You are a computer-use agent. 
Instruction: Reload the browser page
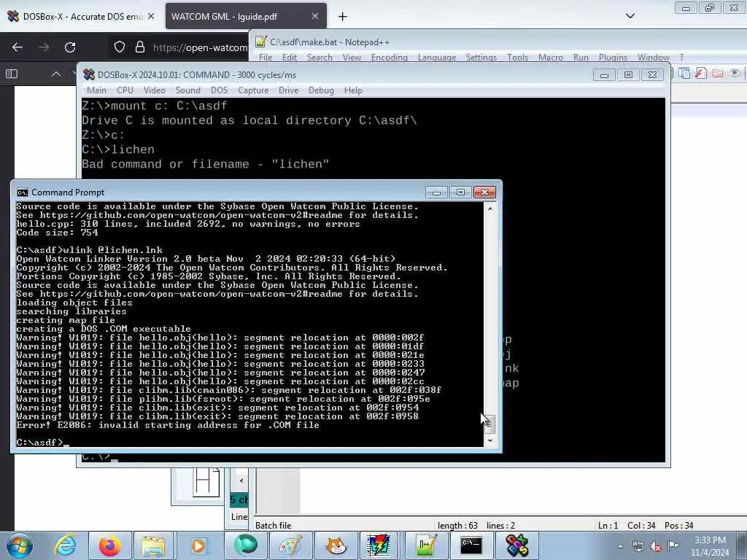(70, 47)
